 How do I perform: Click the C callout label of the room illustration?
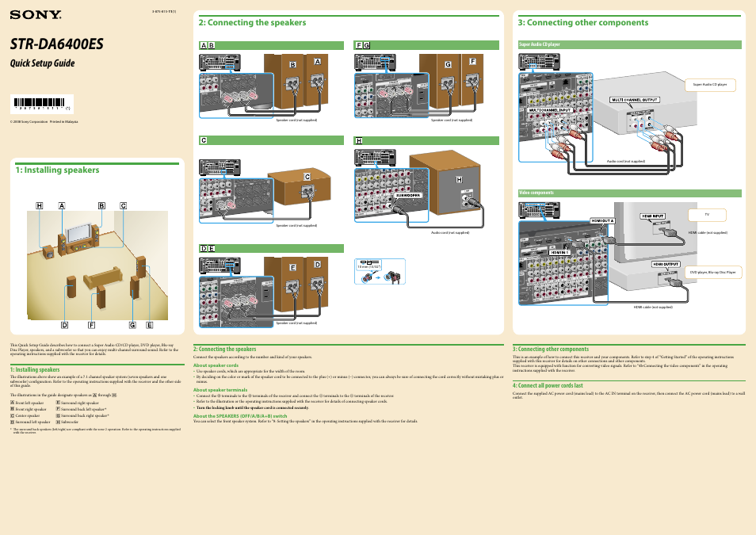[124, 206]
